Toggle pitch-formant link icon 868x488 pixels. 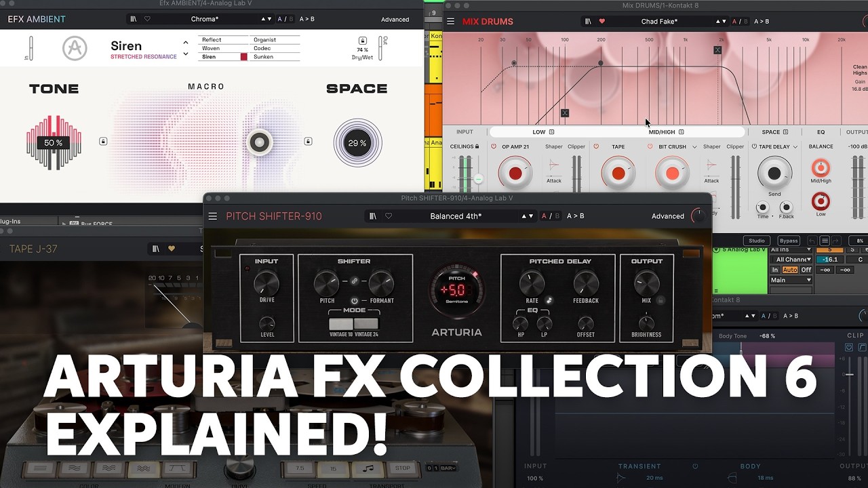point(354,281)
